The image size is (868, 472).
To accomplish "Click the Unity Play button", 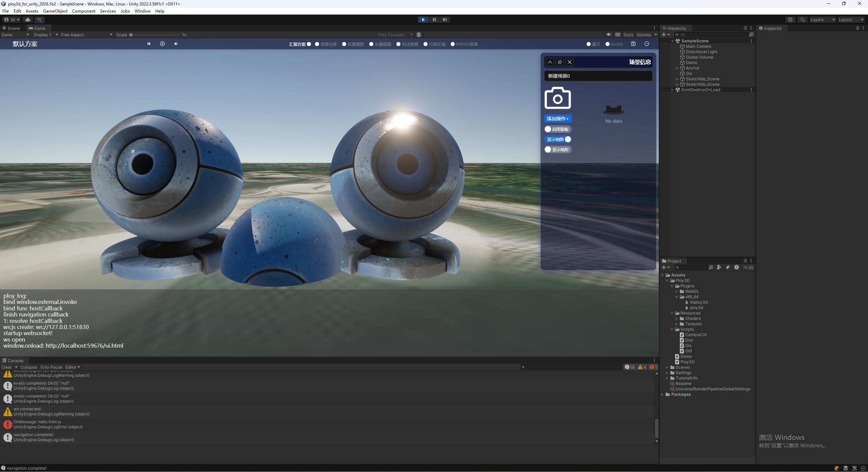I will point(423,20).
